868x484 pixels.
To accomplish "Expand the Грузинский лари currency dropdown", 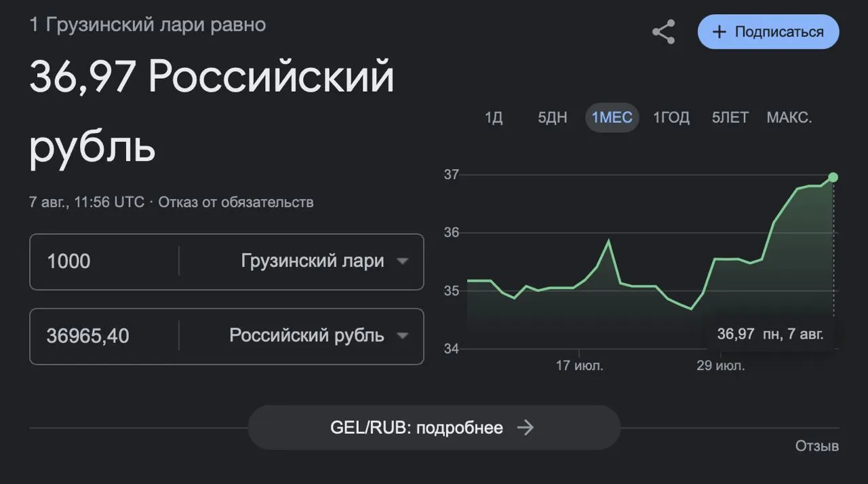I will (325, 261).
